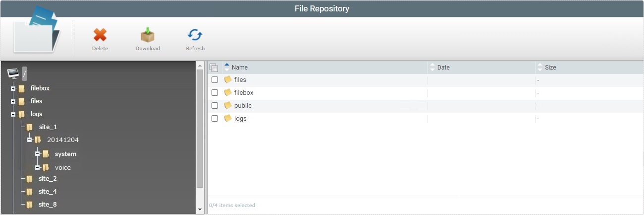Image resolution: width=644 pixels, height=215 pixels.
Task: Check the box for public folder
Action: pos(215,105)
